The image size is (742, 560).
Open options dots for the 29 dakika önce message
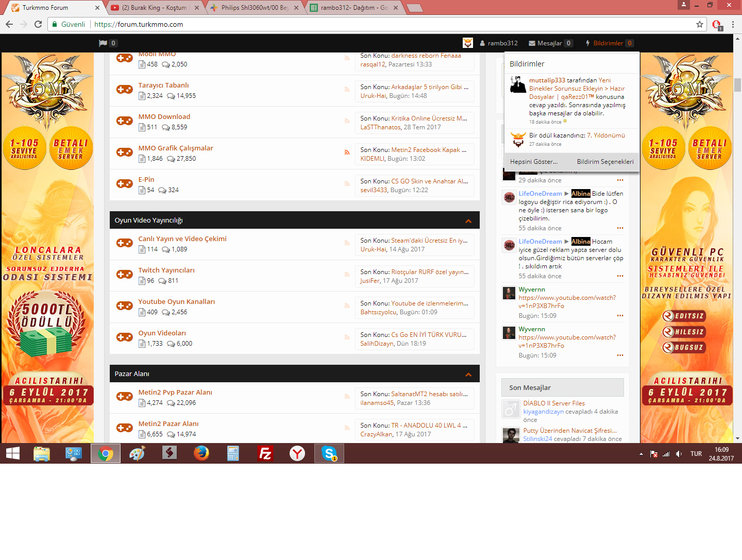click(x=620, y=180)
